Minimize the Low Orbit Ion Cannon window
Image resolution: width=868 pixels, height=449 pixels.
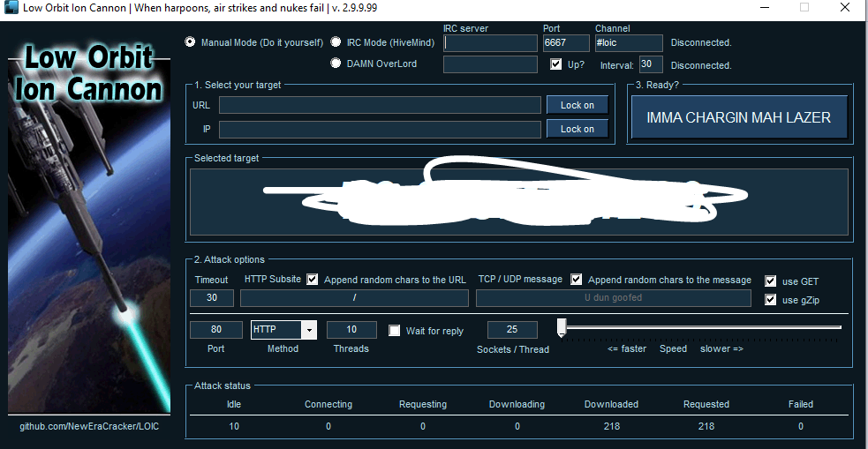coord(765,8)
